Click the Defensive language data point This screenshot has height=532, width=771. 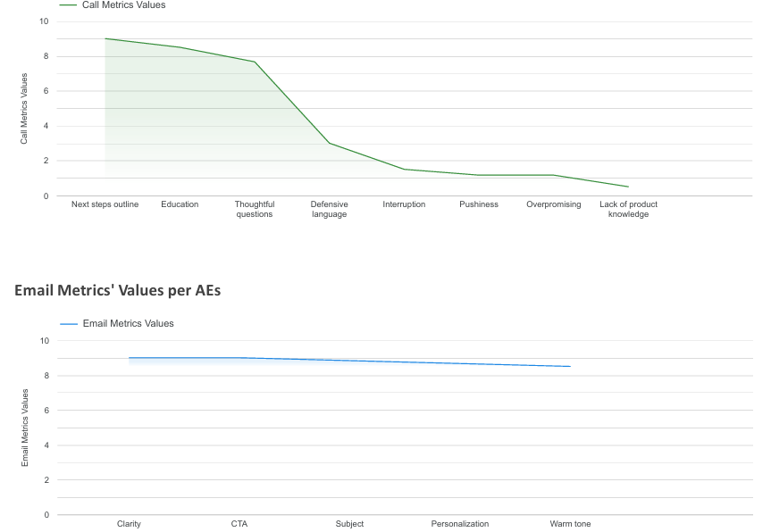click(x=329, y=143)
